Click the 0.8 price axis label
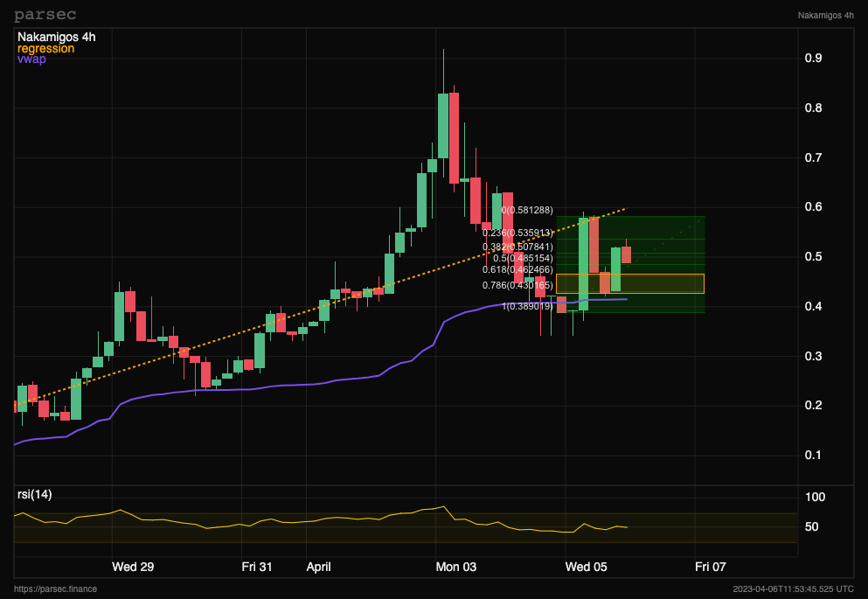Viewport: 868px width, 599px height. (813, 108)
